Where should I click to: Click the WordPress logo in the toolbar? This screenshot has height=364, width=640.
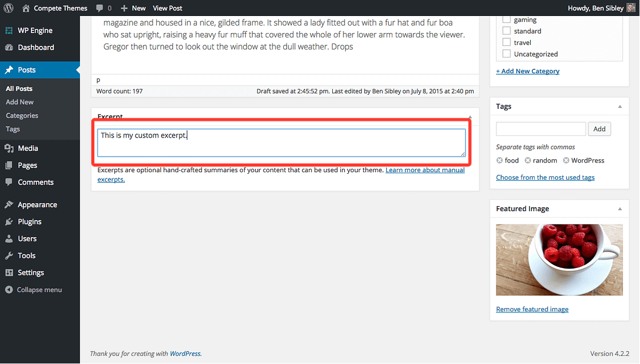tap(8, 8)
